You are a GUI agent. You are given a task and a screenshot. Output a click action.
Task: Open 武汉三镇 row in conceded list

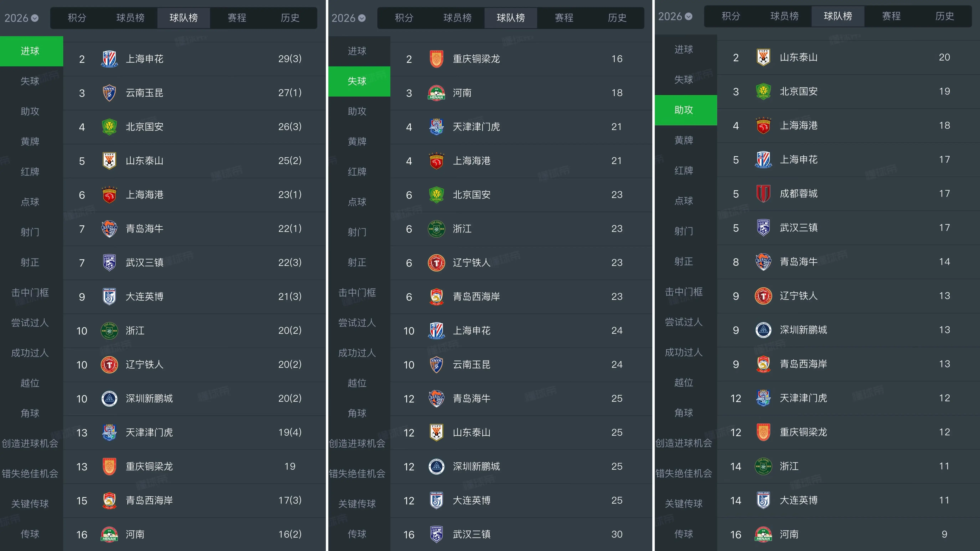[521, 534]
